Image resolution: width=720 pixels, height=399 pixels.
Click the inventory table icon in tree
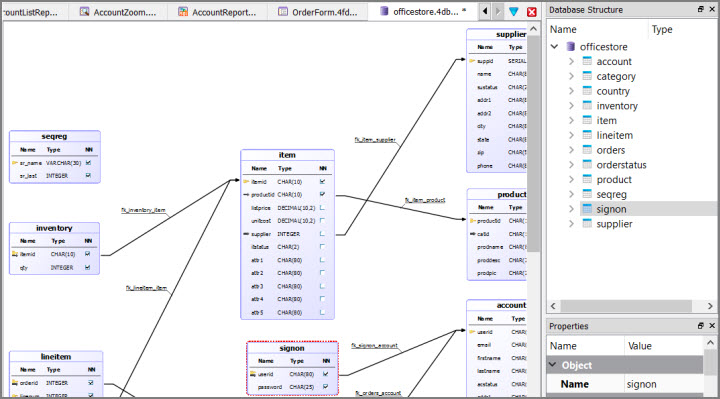point(587,105)
